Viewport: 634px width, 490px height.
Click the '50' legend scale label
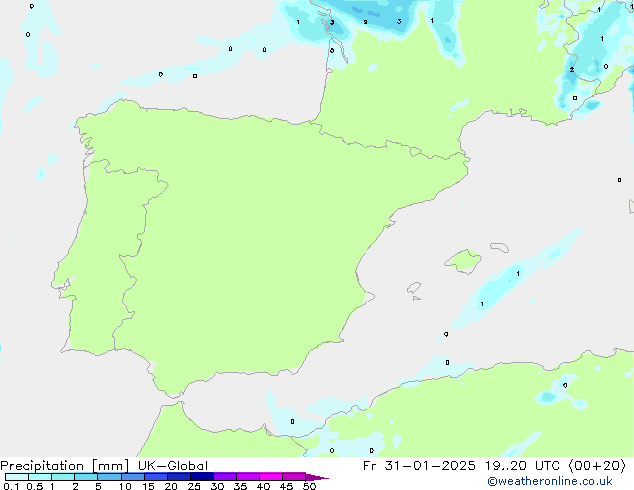309,486
